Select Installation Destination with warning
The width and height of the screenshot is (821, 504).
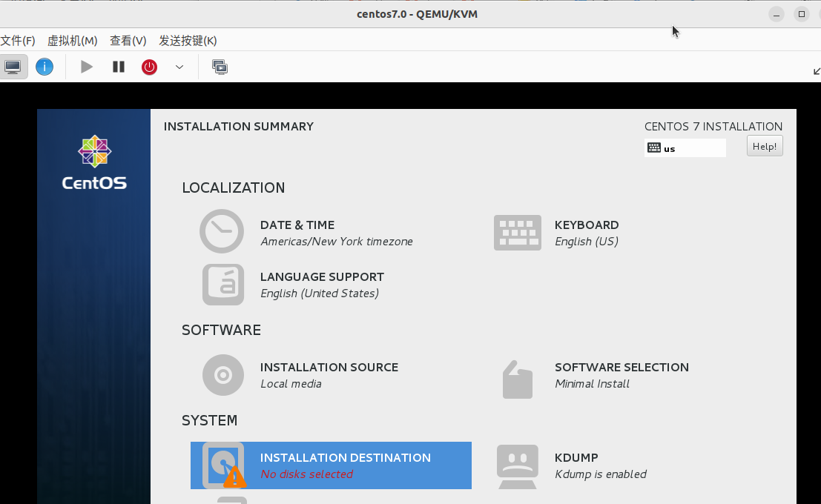[x=331, y=465]
